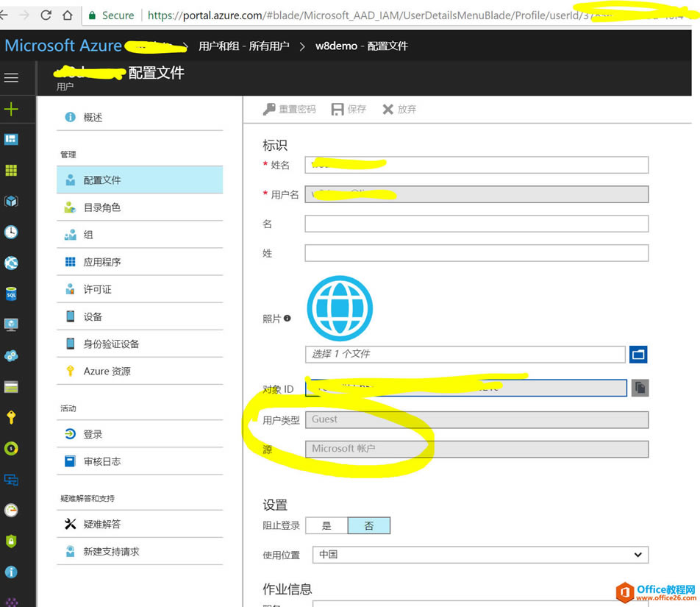Screen dimensions: 700x607
Task: Click the 用户名 field
Action: coord(476,194)
